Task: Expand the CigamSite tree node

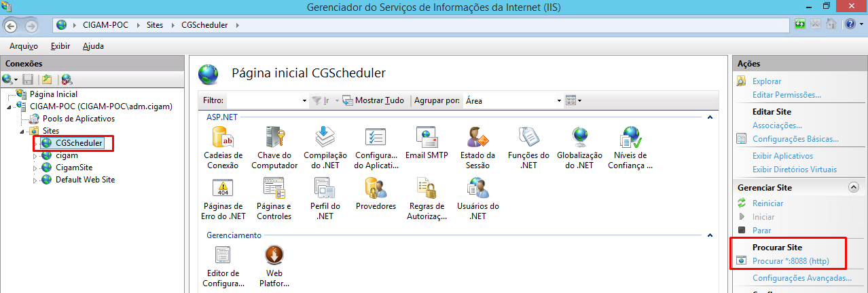Action: pos(36,168)
